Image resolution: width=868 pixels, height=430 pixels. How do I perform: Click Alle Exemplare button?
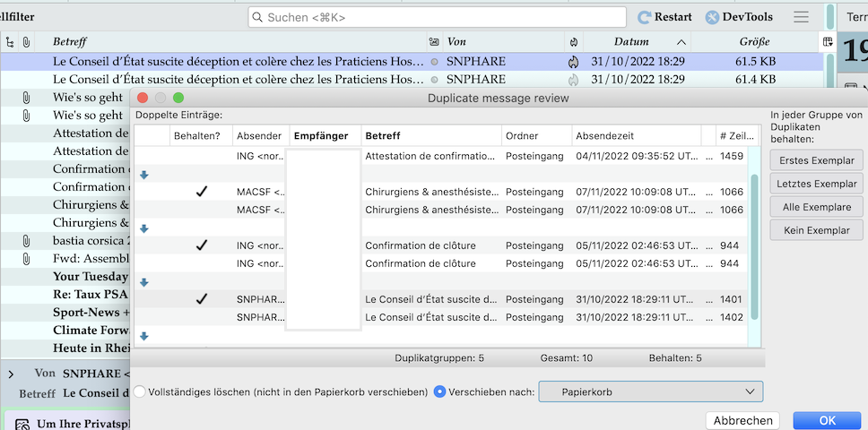[817, 207]
